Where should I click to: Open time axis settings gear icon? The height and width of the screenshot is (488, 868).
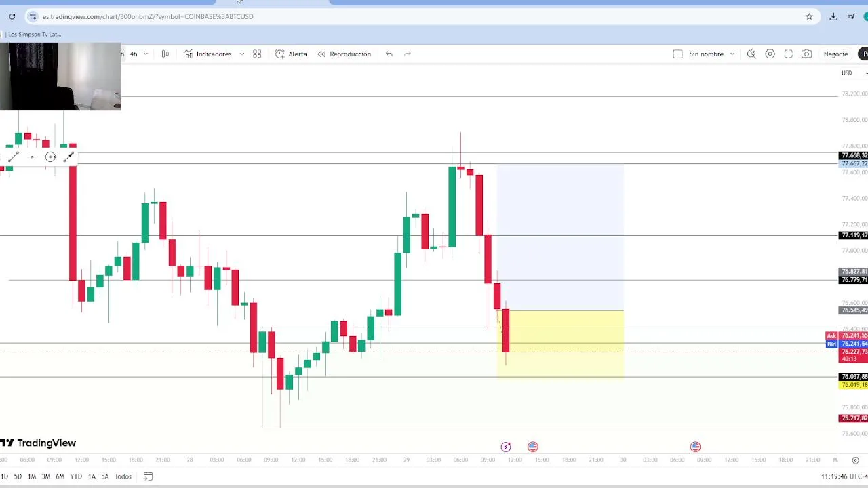tap(855, 460)
